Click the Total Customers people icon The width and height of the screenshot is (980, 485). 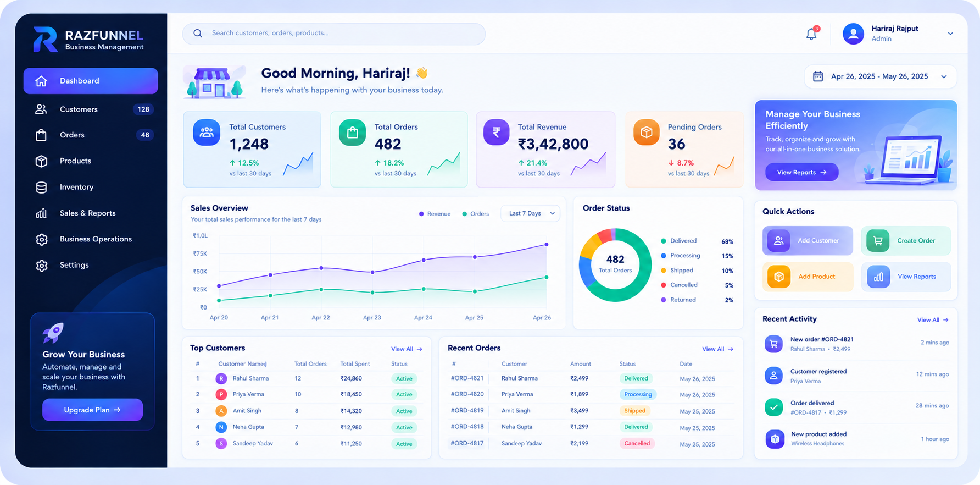[x=207, y=133]
